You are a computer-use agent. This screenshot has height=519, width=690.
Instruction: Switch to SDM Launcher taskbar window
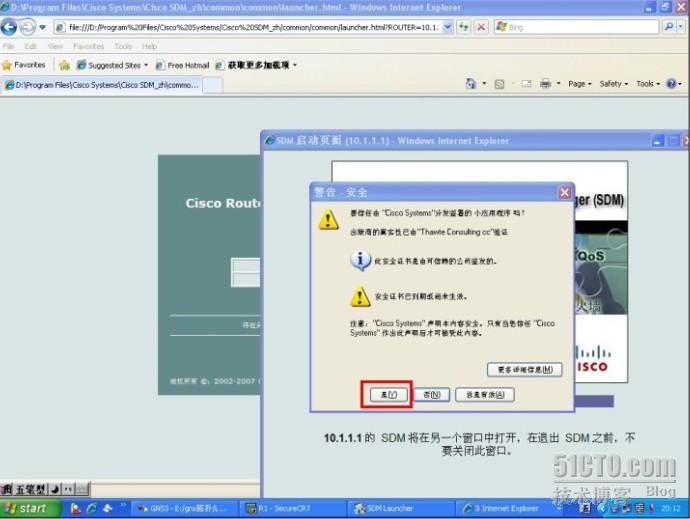pyautogui.click(x=401, y=508)
